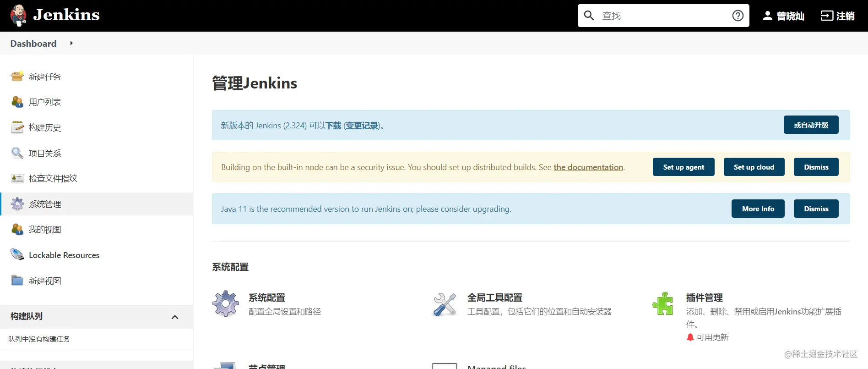Image resolution: width=868 pixels, height=369 pixels.
Task: Click the logout arrow icon
Action: click(x=827, y=16)
